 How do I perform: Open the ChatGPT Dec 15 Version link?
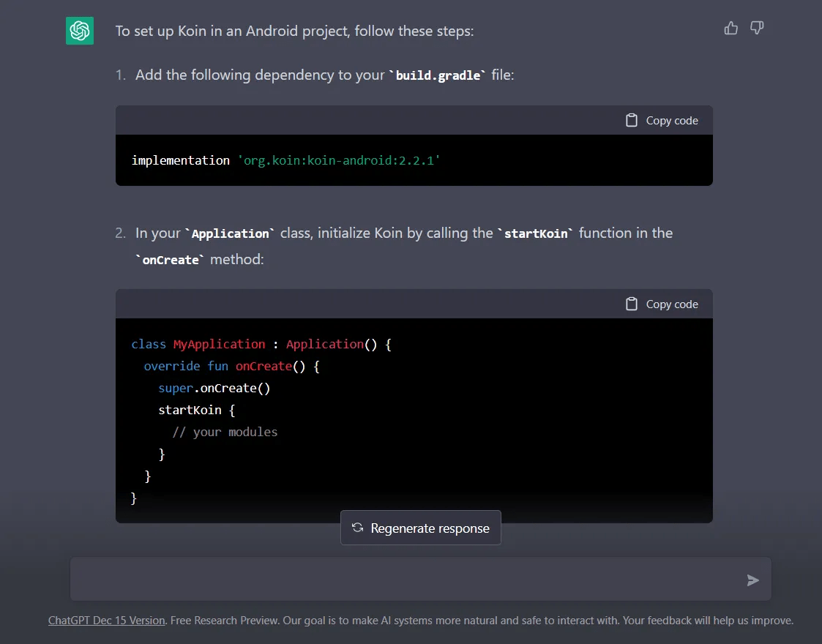tap(106, 620)
